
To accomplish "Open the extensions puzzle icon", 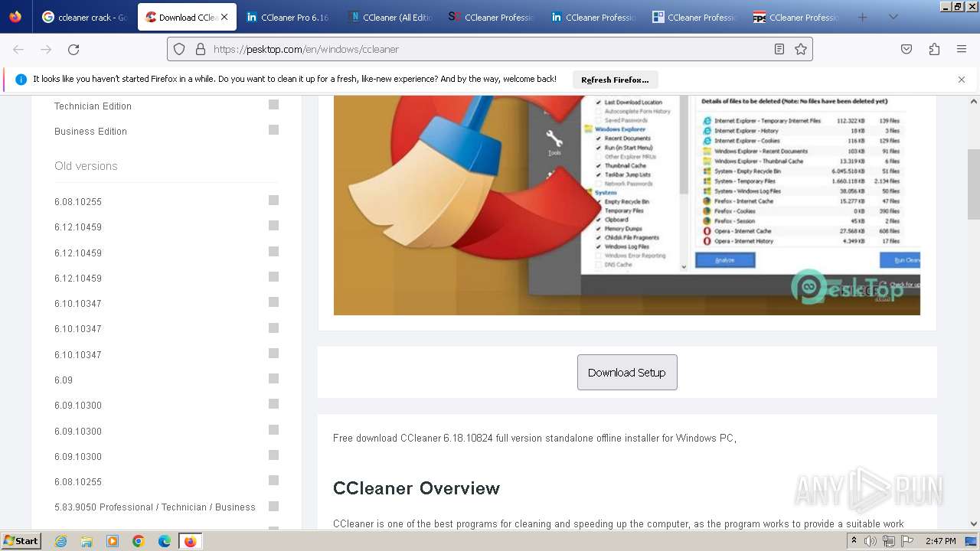I will (x=934, y=49).
